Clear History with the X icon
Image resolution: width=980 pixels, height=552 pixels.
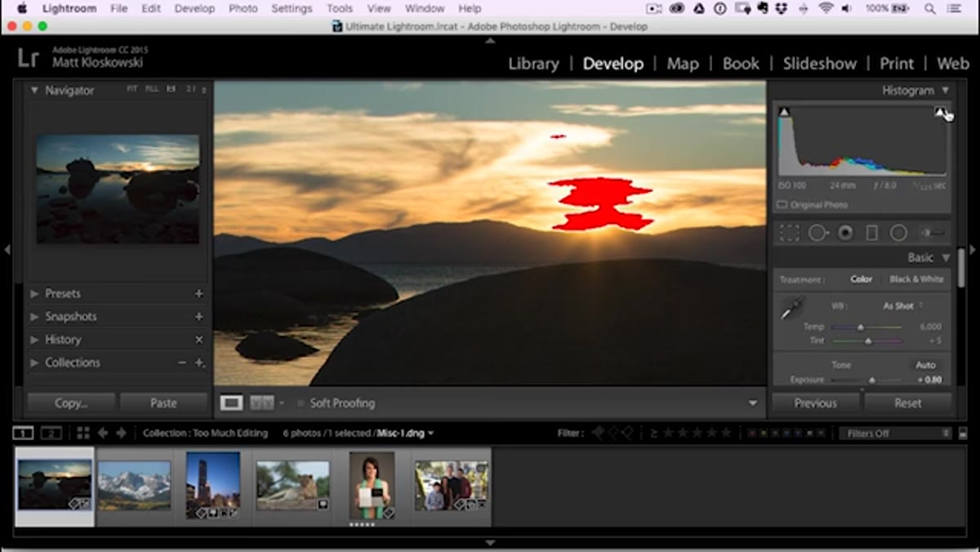199,340
